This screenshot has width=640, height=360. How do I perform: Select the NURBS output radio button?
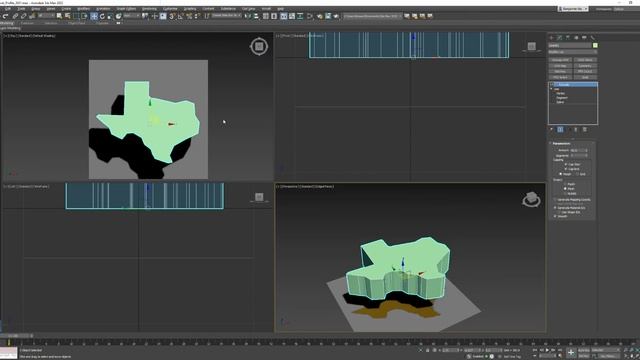[565, 193]
